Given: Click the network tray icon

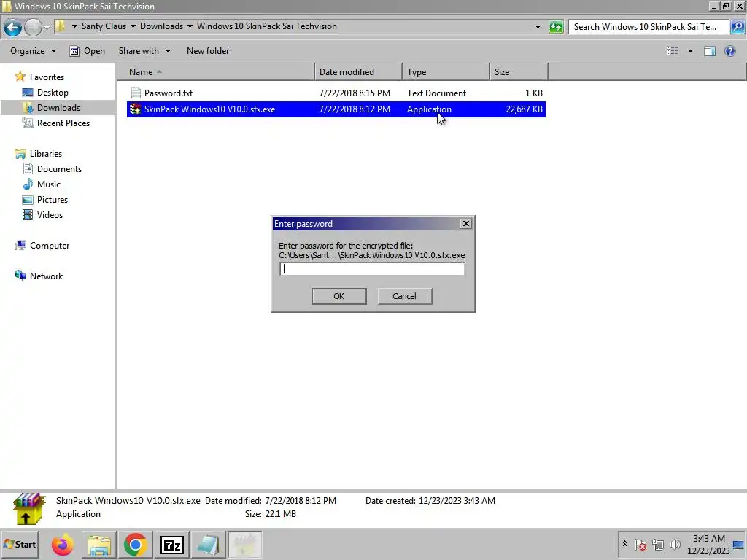Looking at the screenshot, I should pyautogui.click(x=658, y=544).
